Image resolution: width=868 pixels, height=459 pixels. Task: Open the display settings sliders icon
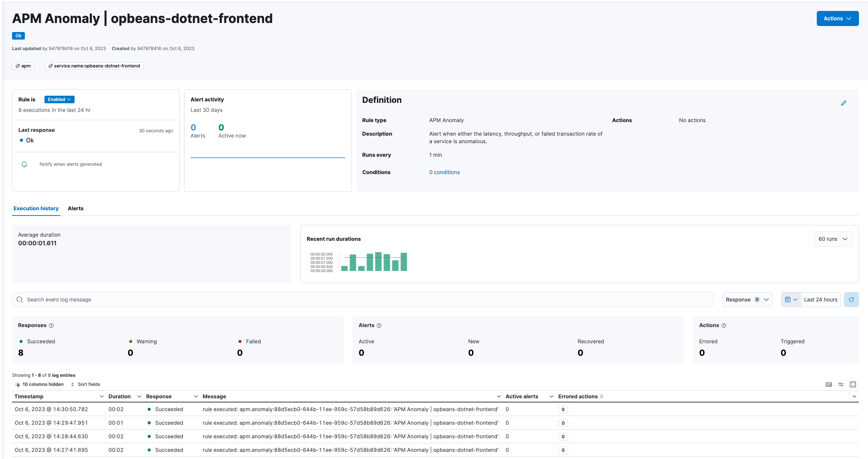click(840, 384)
